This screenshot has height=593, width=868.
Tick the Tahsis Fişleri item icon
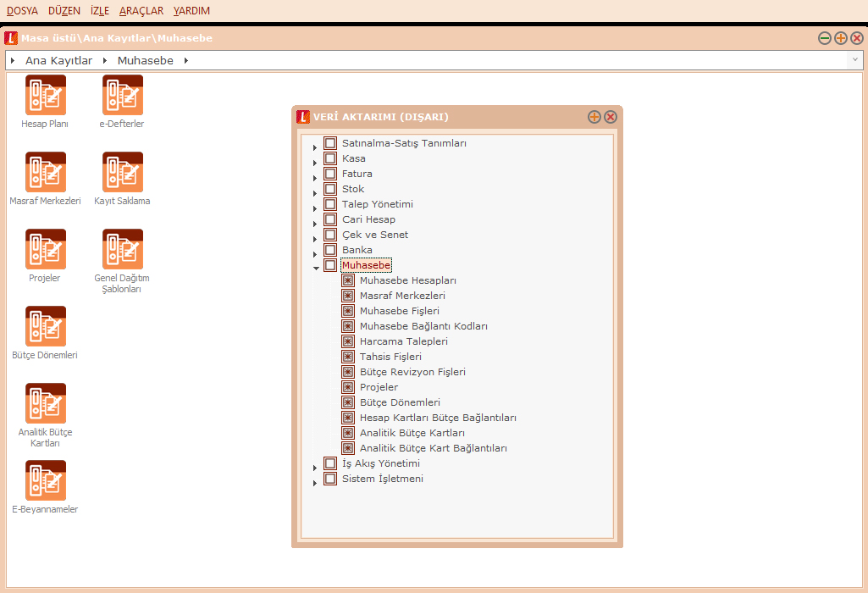point(348,357)
